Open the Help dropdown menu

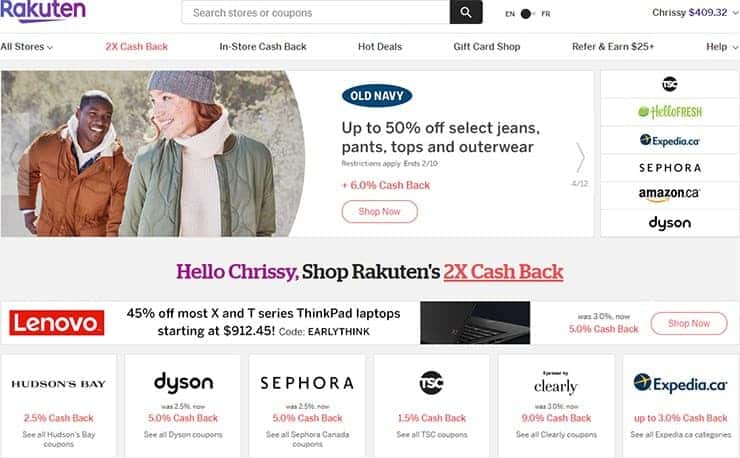click(722, 47)
